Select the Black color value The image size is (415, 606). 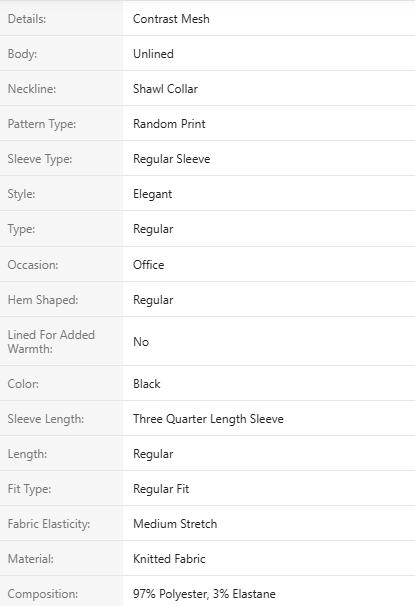(146, 384)
